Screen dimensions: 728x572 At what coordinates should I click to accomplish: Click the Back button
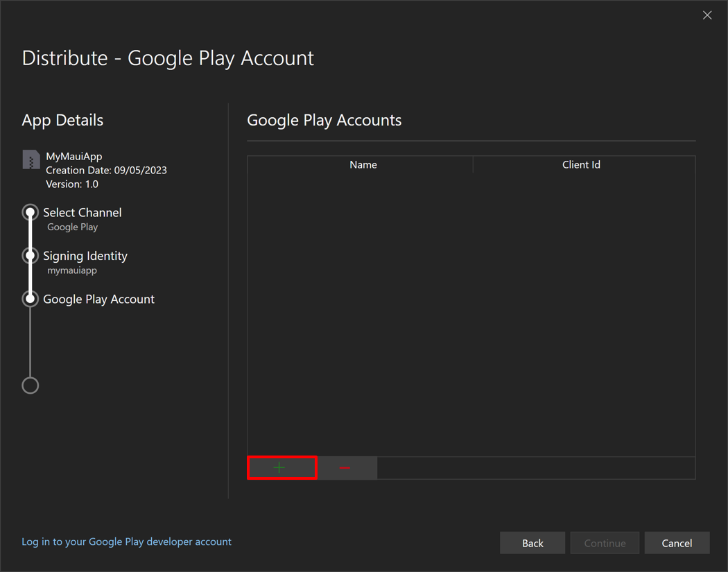pyautogui.click(x=532, y=543)
